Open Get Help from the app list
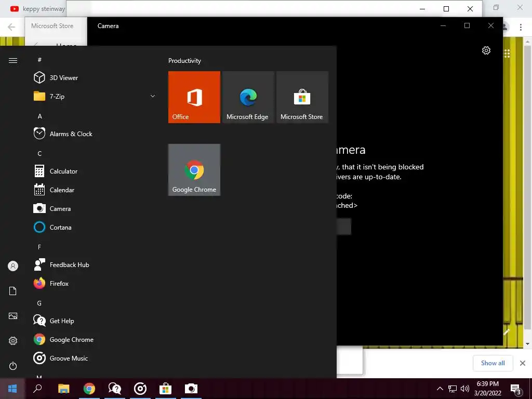Viewport: 532px width, 399px height. coord(95,321)
